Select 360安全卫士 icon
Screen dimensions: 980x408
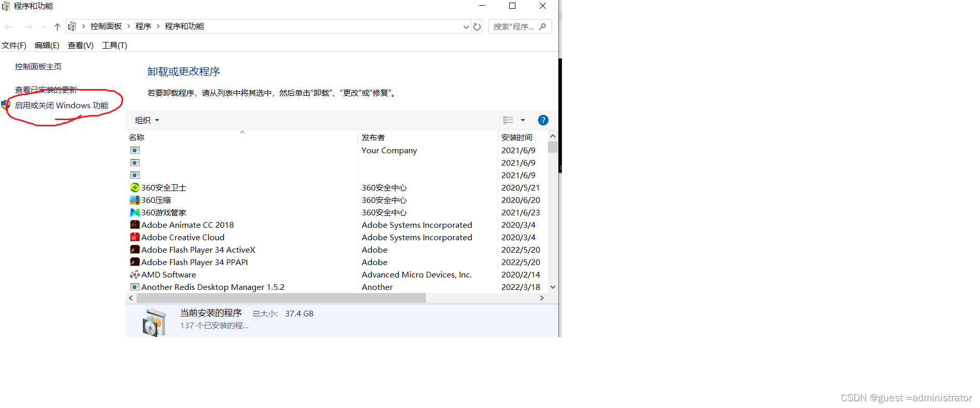135,187
